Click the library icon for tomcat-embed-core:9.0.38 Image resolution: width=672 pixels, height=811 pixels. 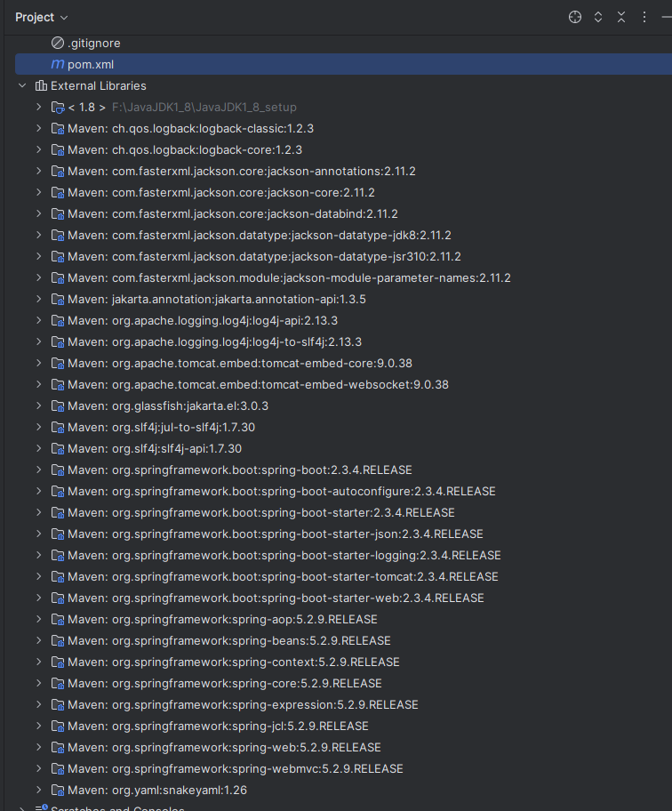pos(58,364)
